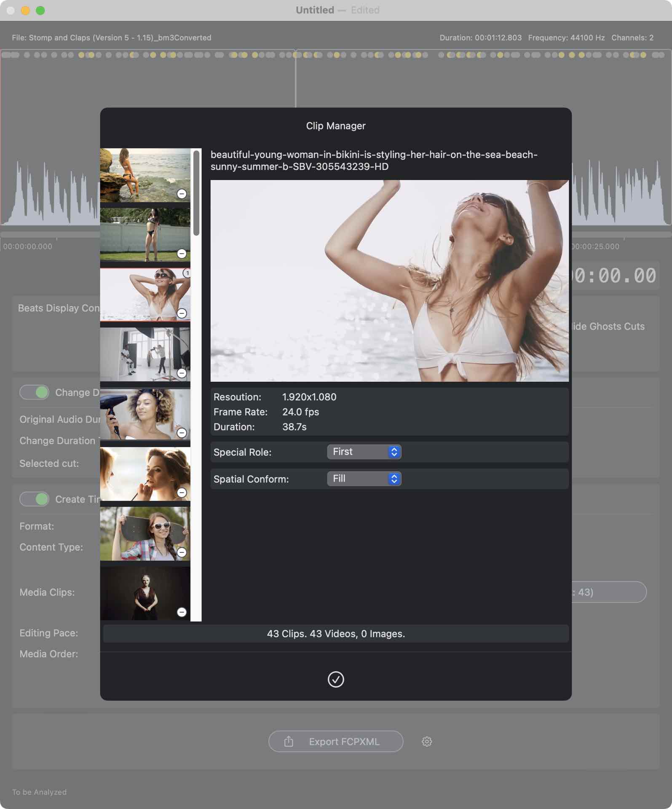This screenshot has width=672, height=809.
Task: Open the Spatial Conform dropdown
Action: click(x=364, y=479)
